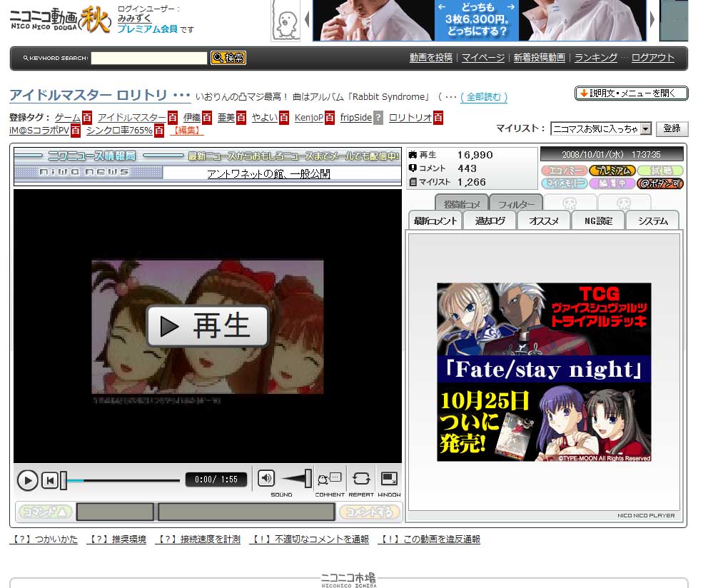Click the volume slider knob
Screen dimensions: 718x588
[x=308, y=479]
